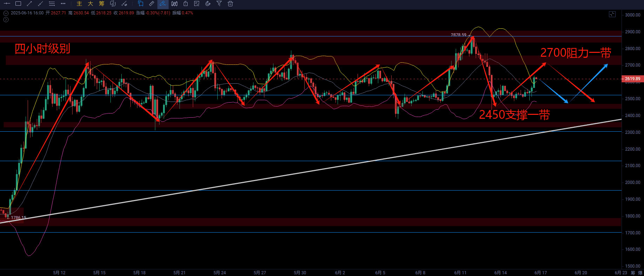Click the 筹 button in the toolbar

point(102,4)
